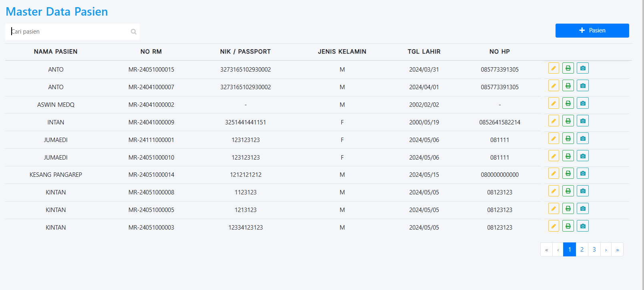Go to page 2 of patient list
The height and width of the screenshot is (290, 644).
(582, 250)
